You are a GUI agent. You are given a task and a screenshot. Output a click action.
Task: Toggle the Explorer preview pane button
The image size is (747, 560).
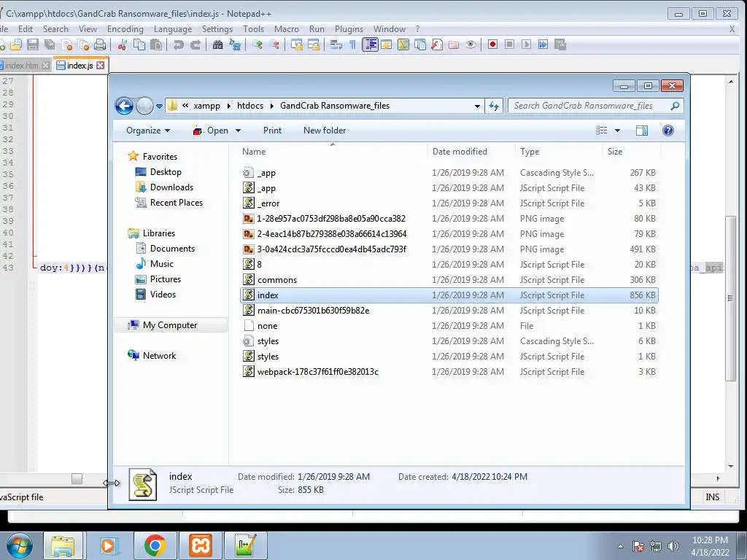click(x=642, y=131)
